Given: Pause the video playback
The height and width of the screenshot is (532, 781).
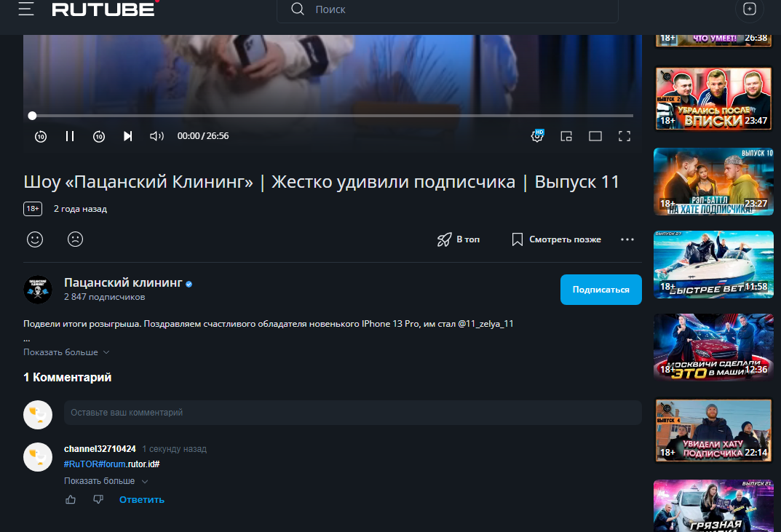Looking at the screenshot, I should coord(70,136).
